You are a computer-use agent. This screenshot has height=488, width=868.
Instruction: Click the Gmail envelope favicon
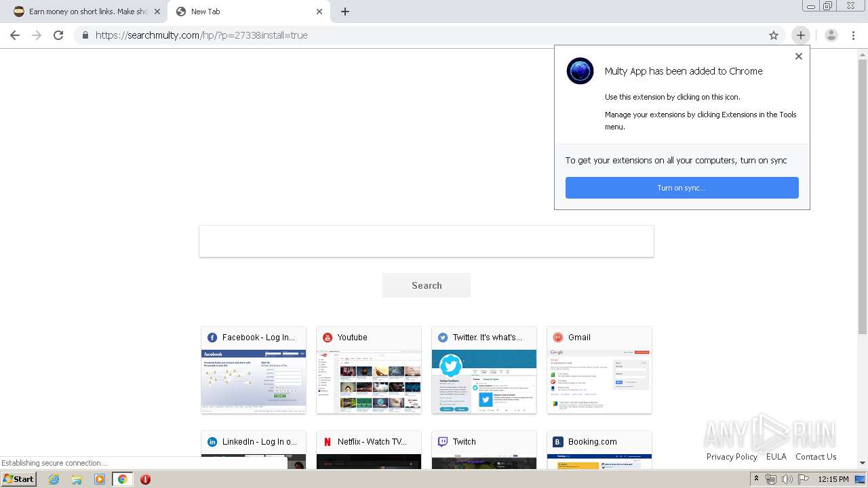coord(558,338)
